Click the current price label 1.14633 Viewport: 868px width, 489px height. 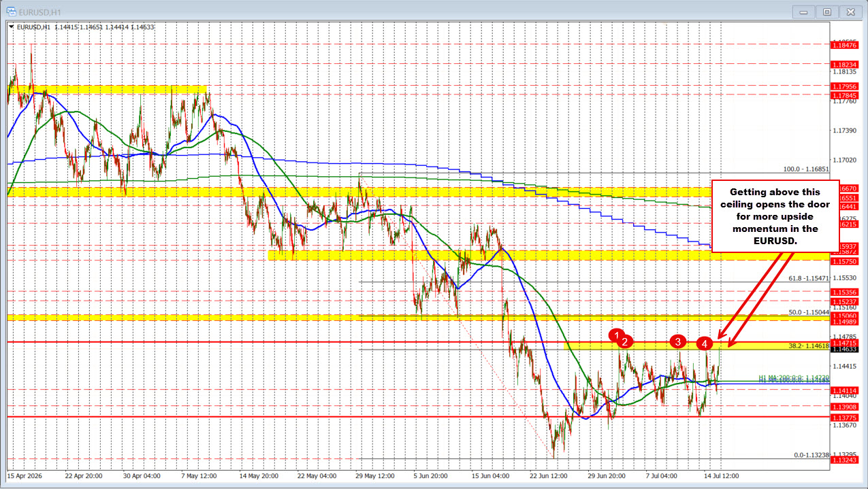[845, 349]
